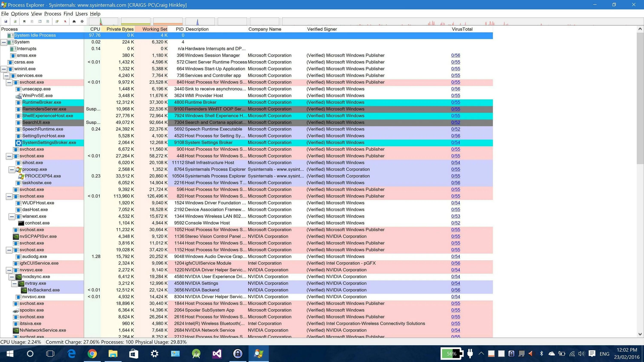The height and width of the screenshot is (362, 644).
Task: Click the Bluetooth system tray icon
Action: coord(542,353)
